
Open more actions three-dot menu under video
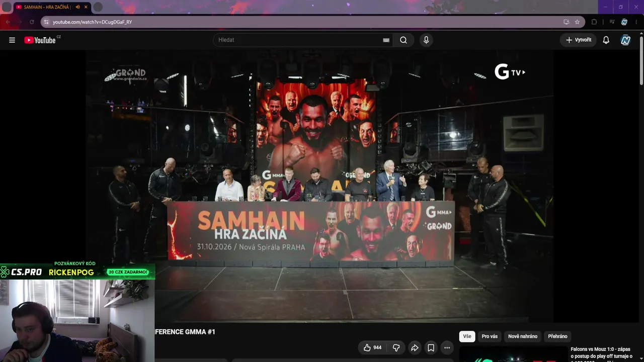[x=447, y=347]
